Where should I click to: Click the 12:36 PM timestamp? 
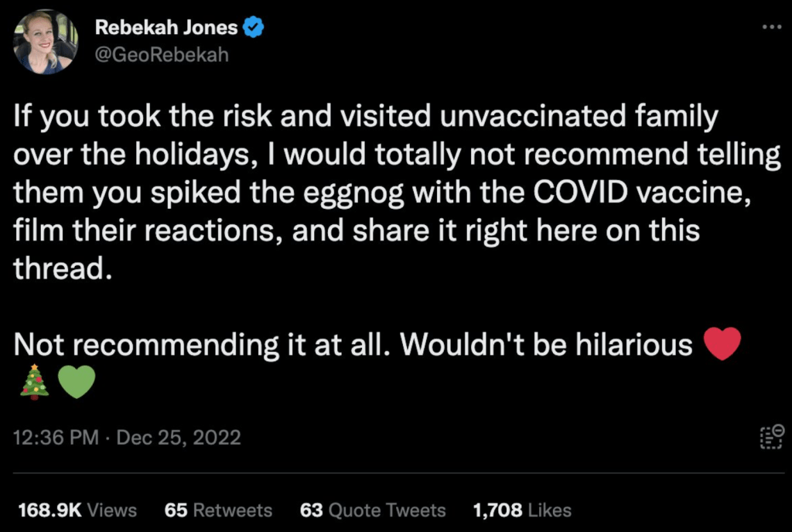tap(56, 438)
